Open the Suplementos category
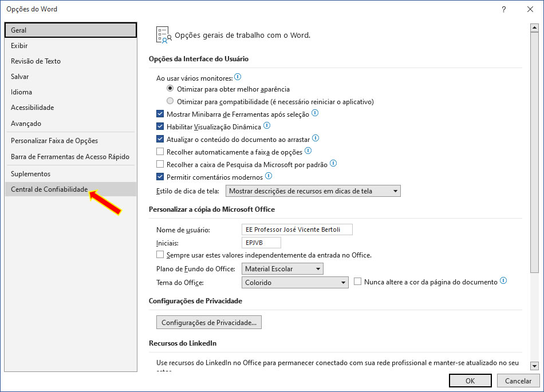Image resolution: width=544 pixels, height=392 pixels. pos(71,174)
